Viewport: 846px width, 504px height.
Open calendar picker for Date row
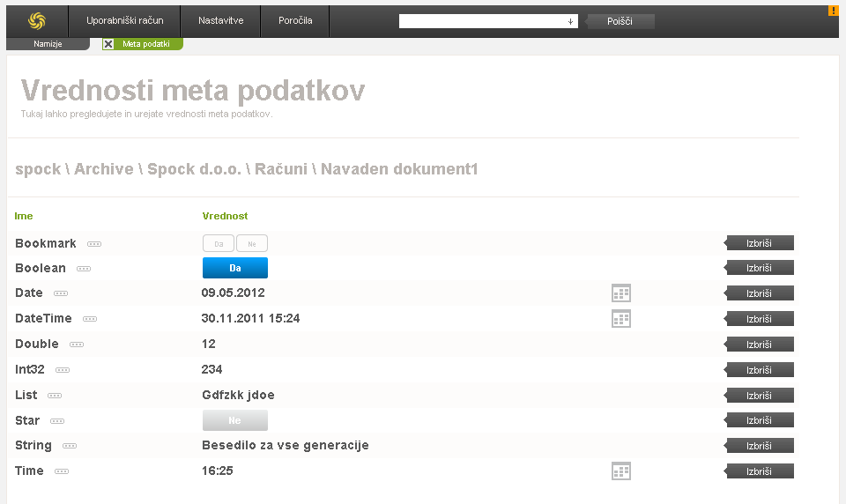click(x=621, y=293)
